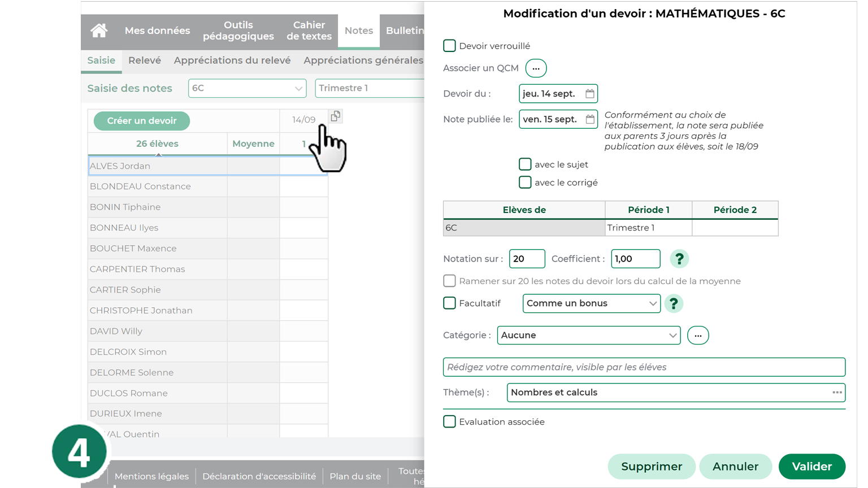Click the Notation sur field
The height and width of the screenshot is (488, 868).
pyautogui.click(x=527, y=259)
